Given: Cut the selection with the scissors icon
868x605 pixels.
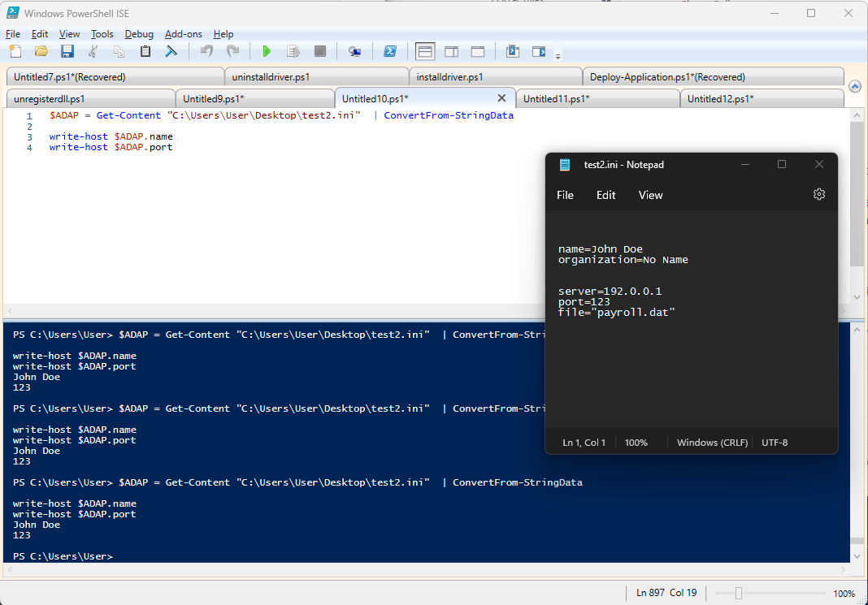Looking at the screenshot, I should point(93,51).
